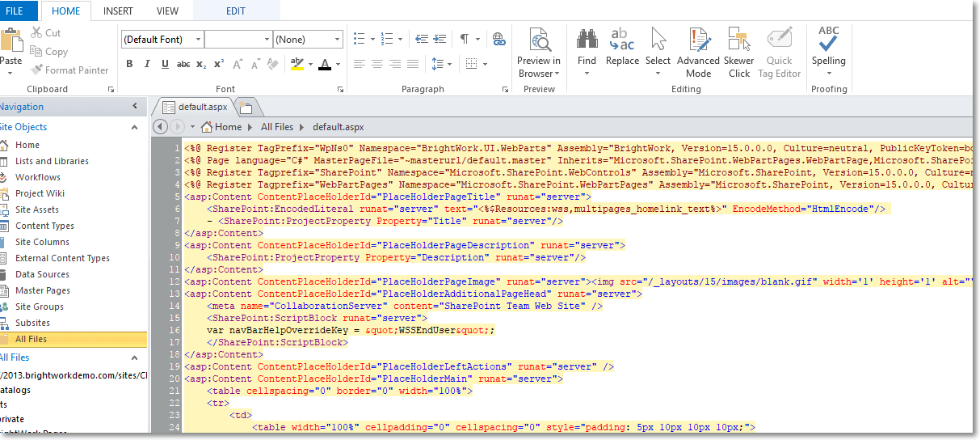Toggle strikethrough formatting

[183, 64]
